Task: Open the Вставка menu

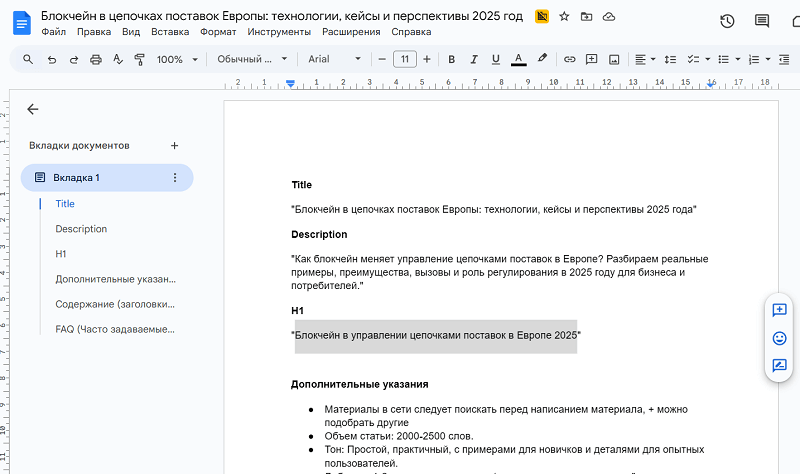Action: (x=170, y=32)
